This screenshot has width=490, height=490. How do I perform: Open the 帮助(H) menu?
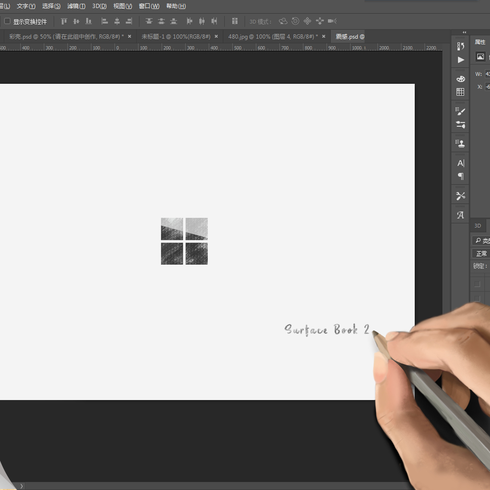[x=176, y=6]
